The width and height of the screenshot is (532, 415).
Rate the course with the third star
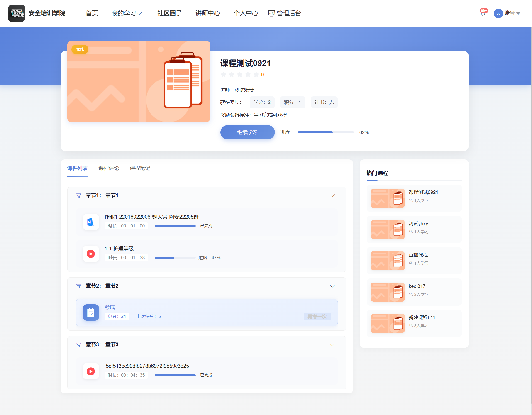click(x=240, y=75)
